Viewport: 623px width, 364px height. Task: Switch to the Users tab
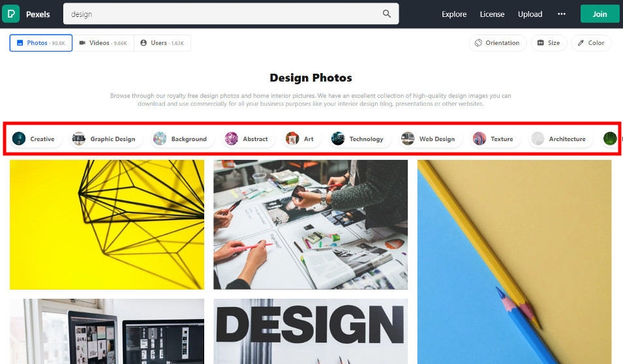coord(162,43)
